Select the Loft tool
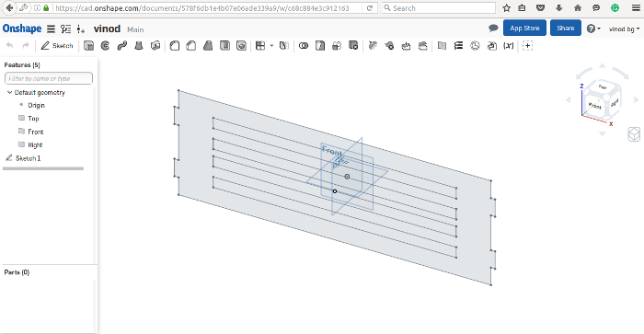The image size is (644, 334). click(139, 46)
